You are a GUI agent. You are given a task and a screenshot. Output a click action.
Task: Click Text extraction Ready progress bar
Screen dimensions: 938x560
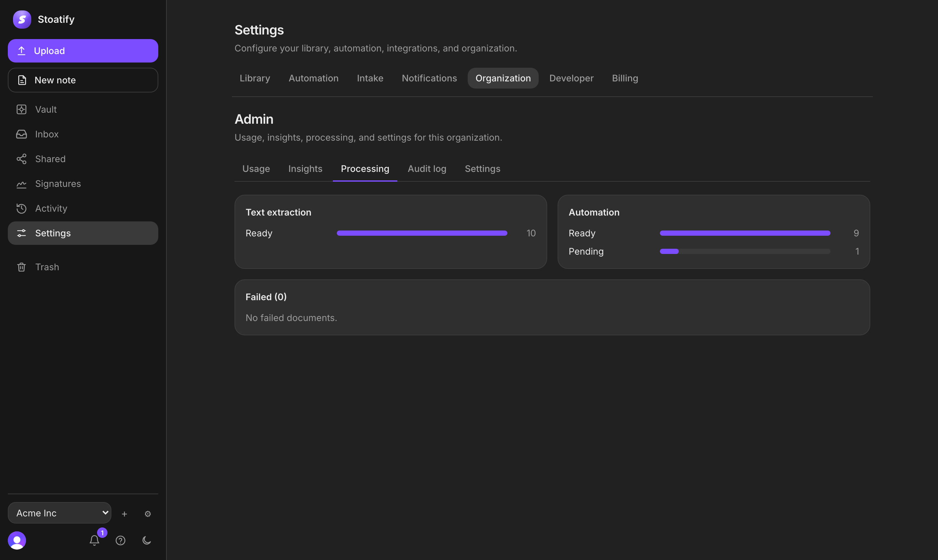pyautogui.click(x=422, y=233)
